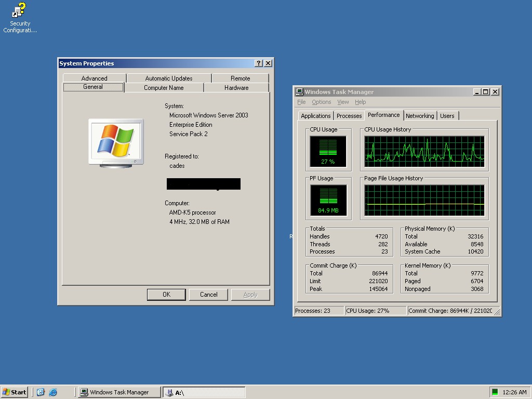Screen dimensions: 532x399
Task: Open the Remote tab
Action: (x=240, y=78)
